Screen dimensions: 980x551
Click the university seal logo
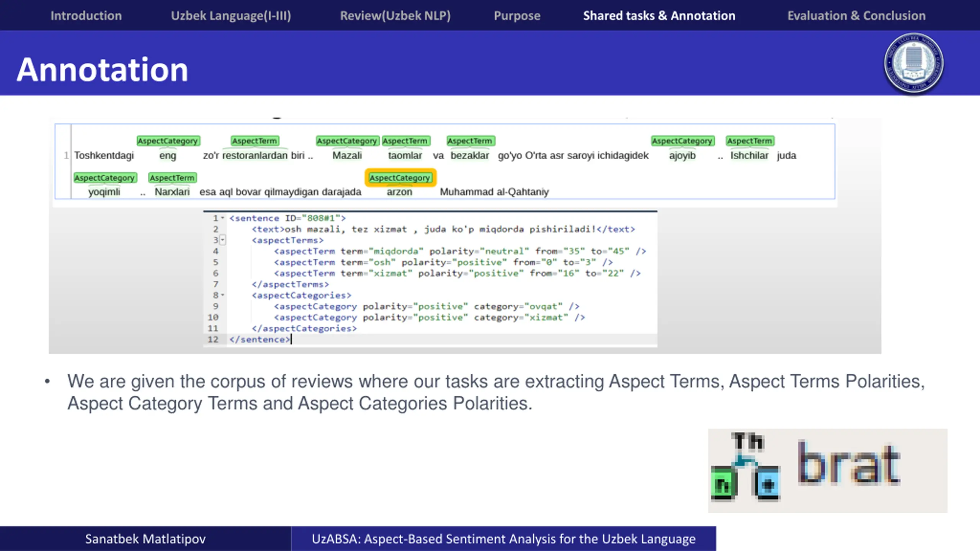(x=914, y=64)
